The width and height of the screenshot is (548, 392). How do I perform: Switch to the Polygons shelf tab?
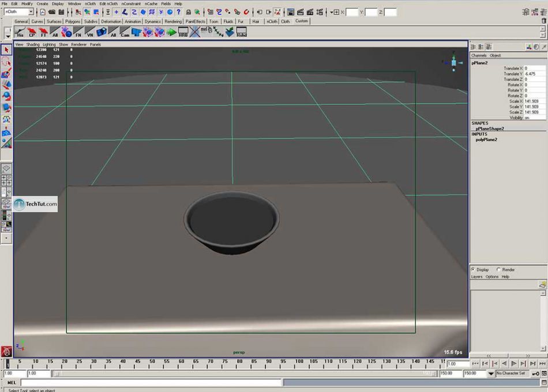72,21
